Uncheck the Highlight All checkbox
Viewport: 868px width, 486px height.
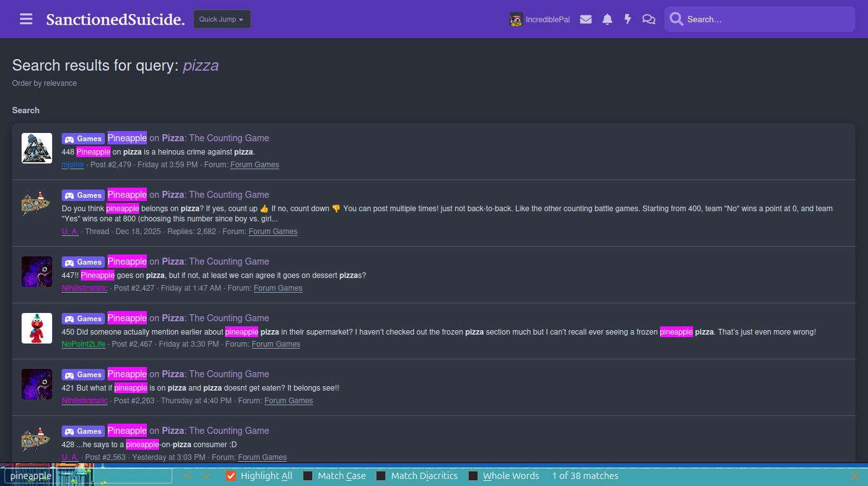[x=231, y=476]
